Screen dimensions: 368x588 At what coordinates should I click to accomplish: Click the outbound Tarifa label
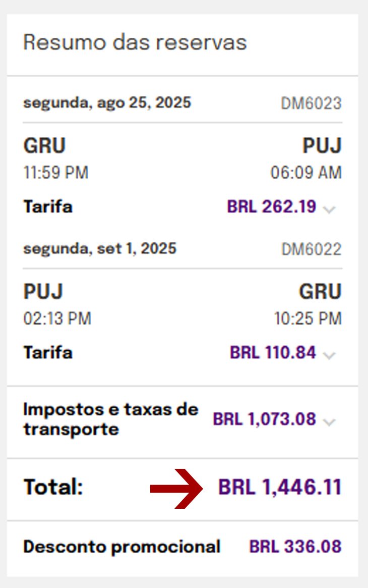click(x=48, y=206)
